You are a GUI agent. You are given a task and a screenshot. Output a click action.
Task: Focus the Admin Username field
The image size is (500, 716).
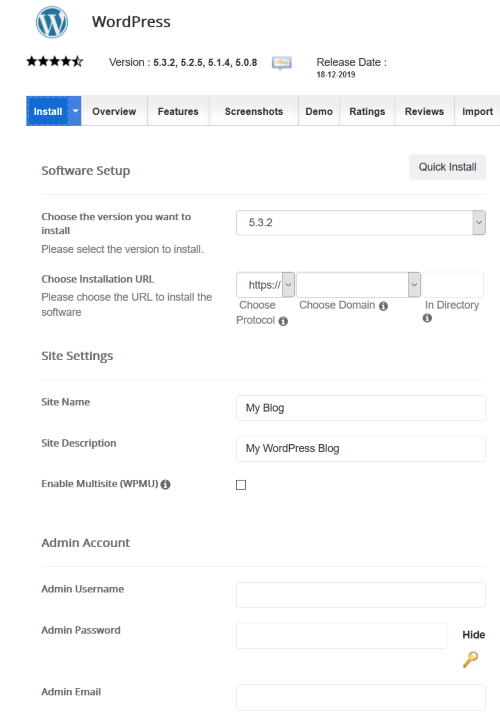tap(361, 595)
